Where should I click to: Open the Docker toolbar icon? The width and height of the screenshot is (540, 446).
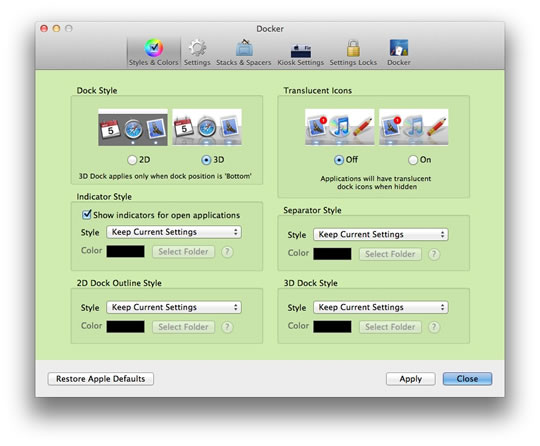click(x=398, y=48)
